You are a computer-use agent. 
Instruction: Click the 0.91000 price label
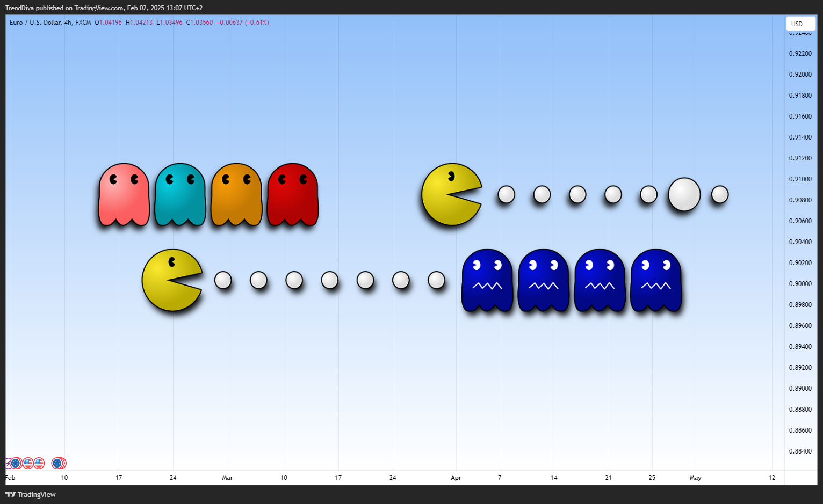click(x=800, y=179)
